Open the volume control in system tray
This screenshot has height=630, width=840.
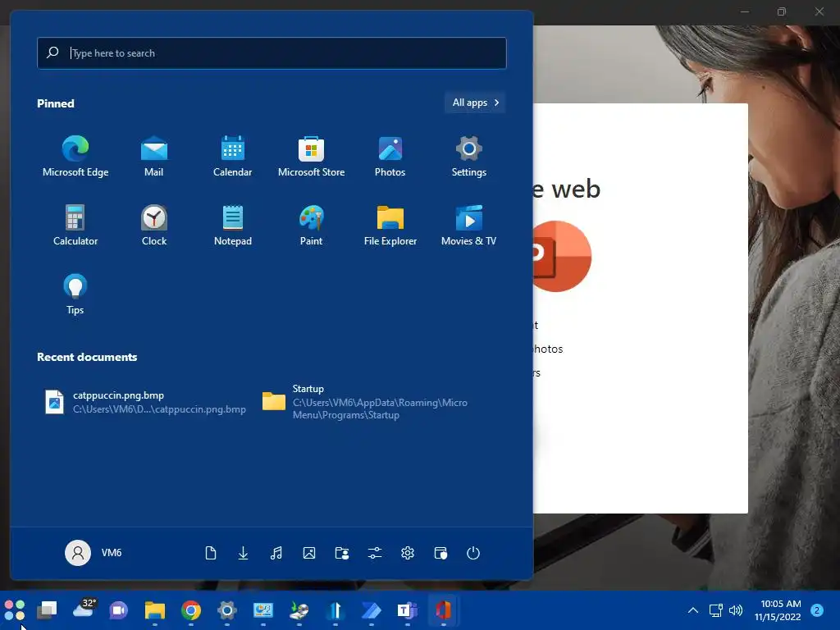(736, 610)
